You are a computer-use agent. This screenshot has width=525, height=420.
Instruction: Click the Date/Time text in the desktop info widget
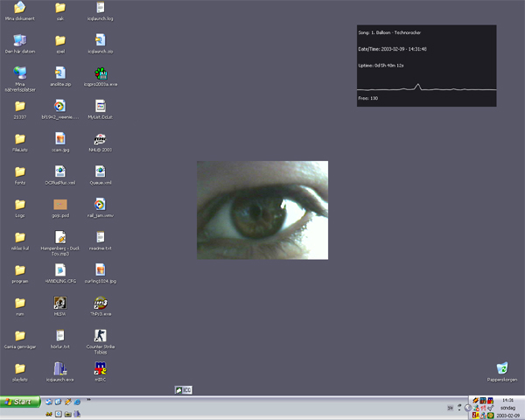pyautogui.click(x=392, y=49)
